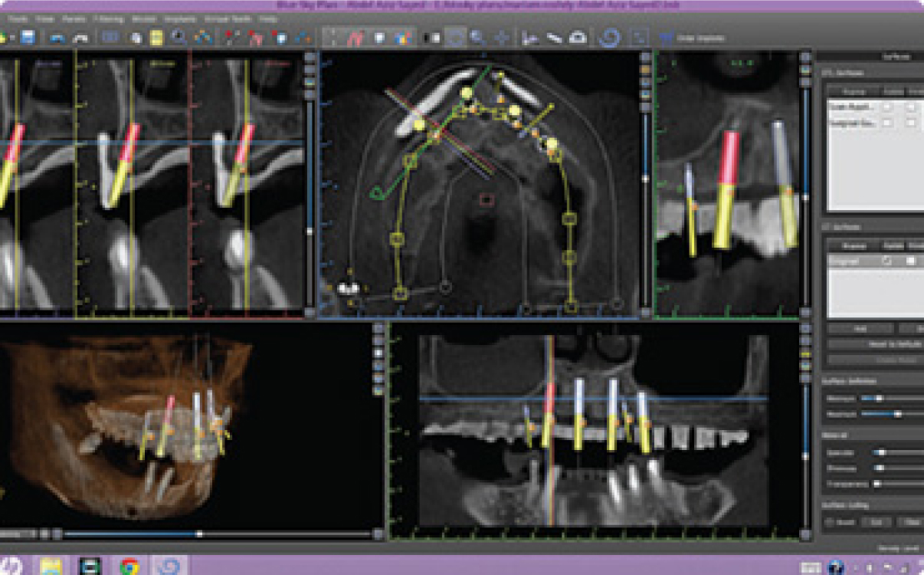Open Google Chrome from the taskbar
Screen dimensions: 924x575
129,566
